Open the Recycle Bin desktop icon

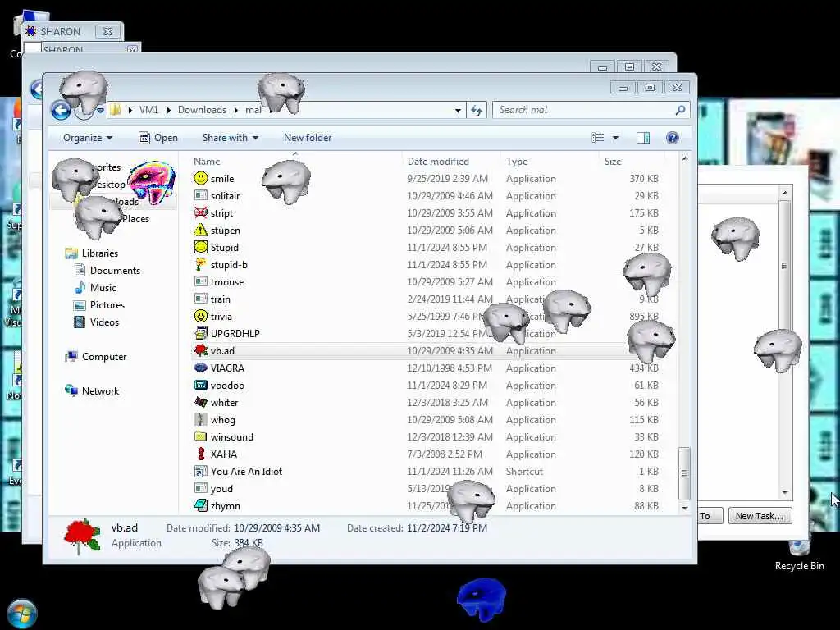coord(799,555)
